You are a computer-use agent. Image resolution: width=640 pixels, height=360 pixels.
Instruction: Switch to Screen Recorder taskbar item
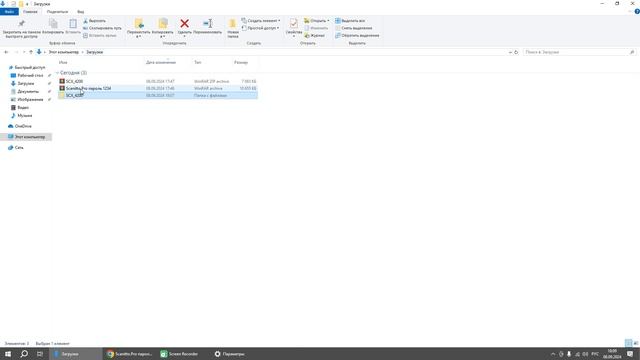tap(180, 354)
